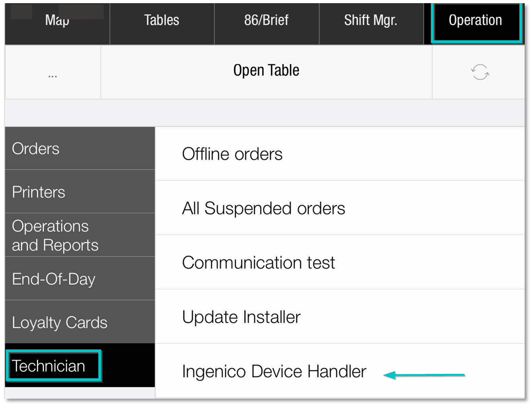
Task: Click the Technician sidebar category
Action: click(53, 365)
